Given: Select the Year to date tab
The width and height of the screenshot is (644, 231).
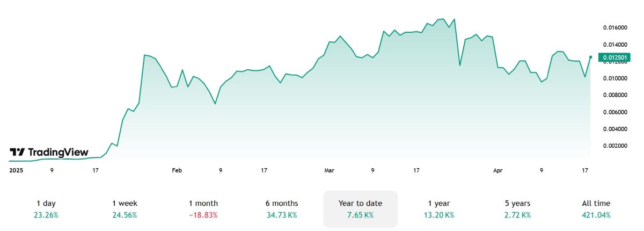Looking at the screenshot, I should [360, 208].
